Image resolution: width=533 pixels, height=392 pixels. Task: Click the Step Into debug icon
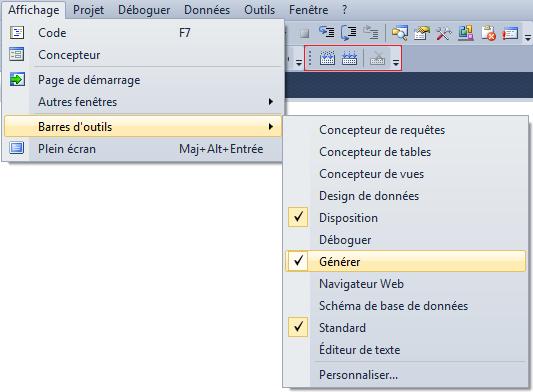pyautogui.click(x=327, y=33)
